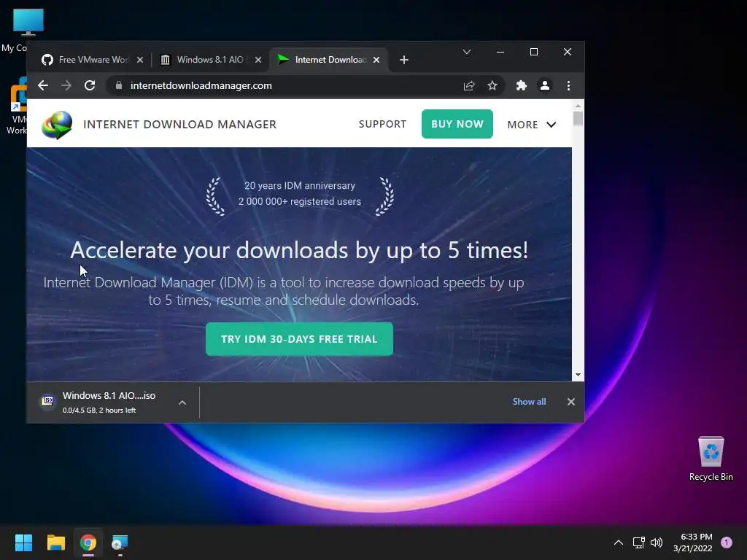Click the disc installer taskbar icon
This screenshot has width=747, height=560.
click(x=120, y=542)
